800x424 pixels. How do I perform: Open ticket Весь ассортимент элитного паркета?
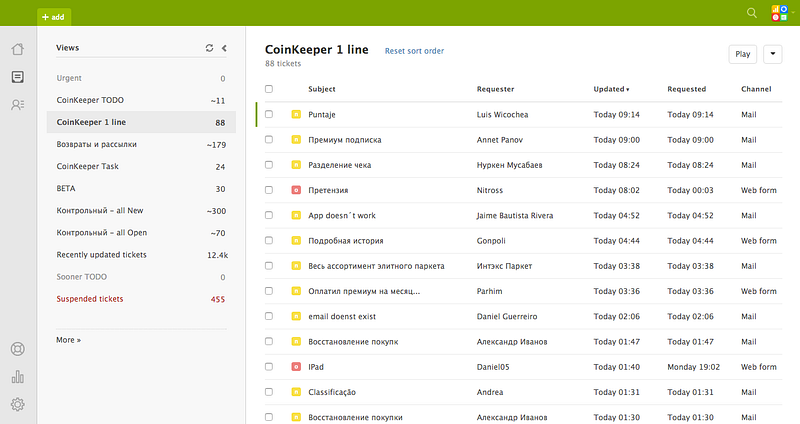(x=376, y=266)
